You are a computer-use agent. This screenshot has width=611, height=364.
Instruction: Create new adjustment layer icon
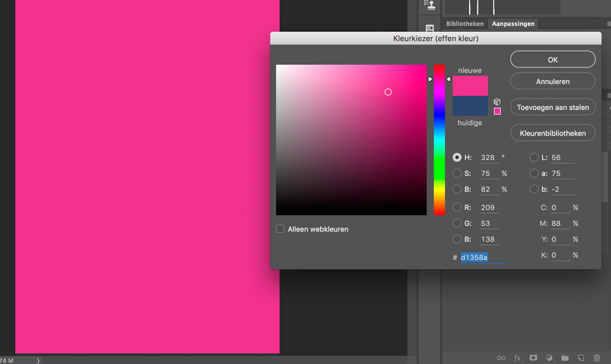point(549,358)
